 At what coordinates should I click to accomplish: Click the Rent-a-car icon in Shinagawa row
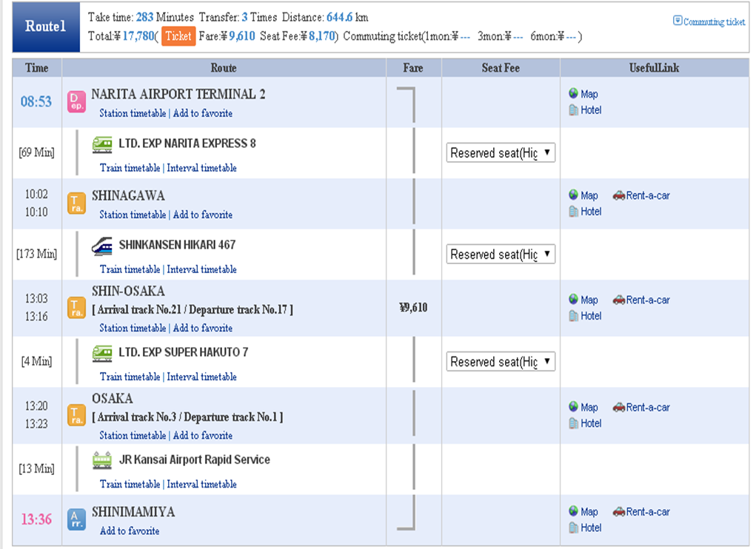[x=619, y=195]
